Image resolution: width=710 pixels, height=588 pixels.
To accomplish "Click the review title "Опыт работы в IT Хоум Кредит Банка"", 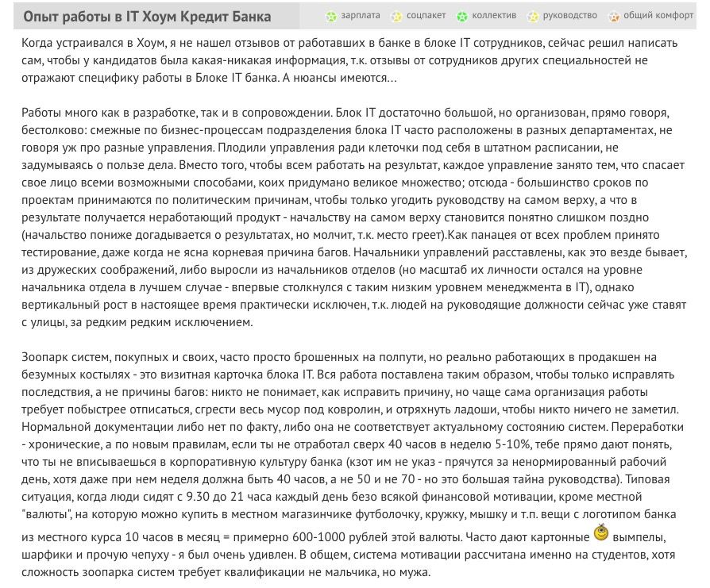I will 147,17.
